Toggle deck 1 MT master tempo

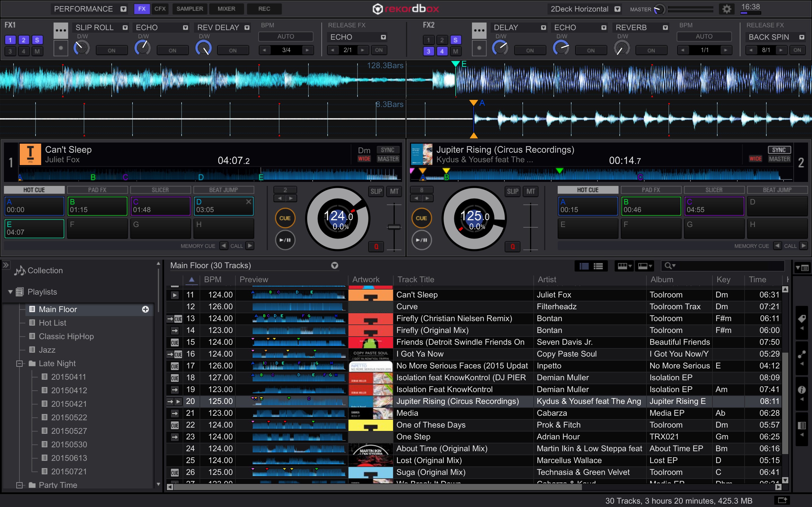click(x=394, y=192)
